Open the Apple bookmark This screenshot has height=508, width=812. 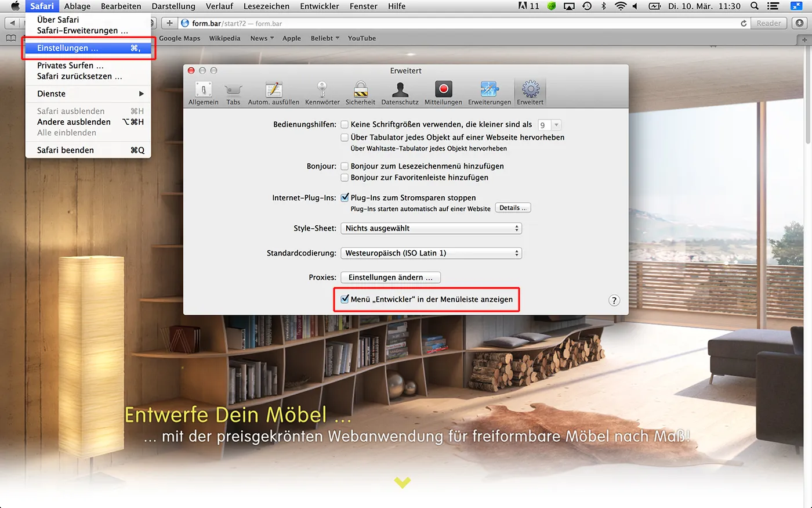pyautogui.click(x=292, y=38)
